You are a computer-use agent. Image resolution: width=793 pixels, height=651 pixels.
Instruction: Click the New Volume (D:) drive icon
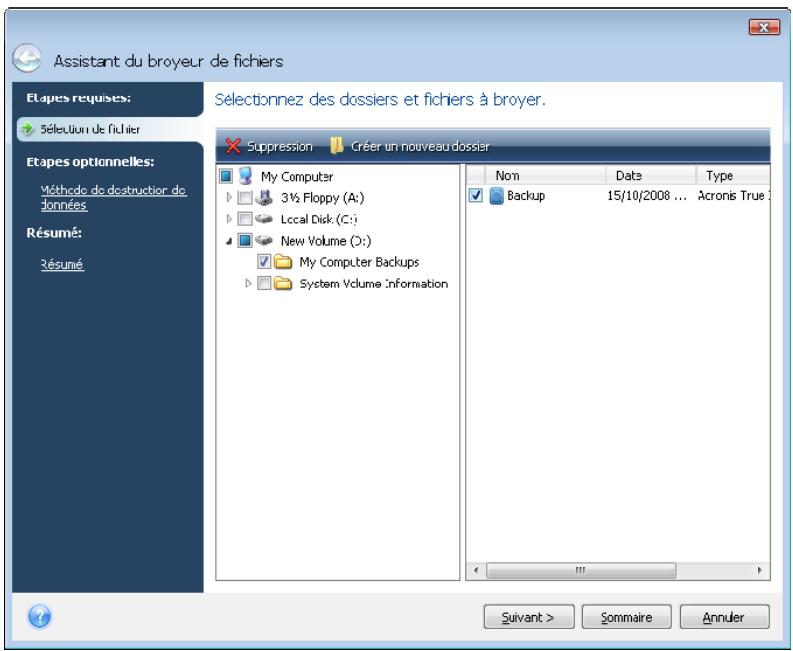coord(263,240)
